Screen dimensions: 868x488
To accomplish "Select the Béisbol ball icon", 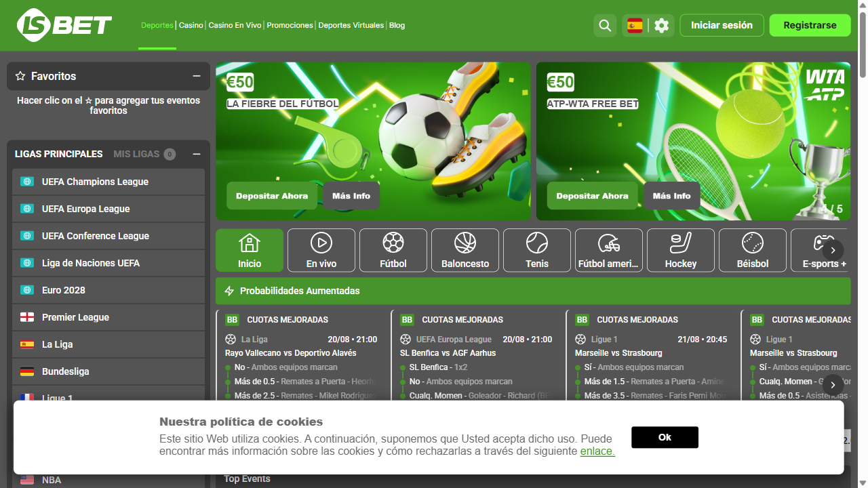I will [x=753, y=243].
